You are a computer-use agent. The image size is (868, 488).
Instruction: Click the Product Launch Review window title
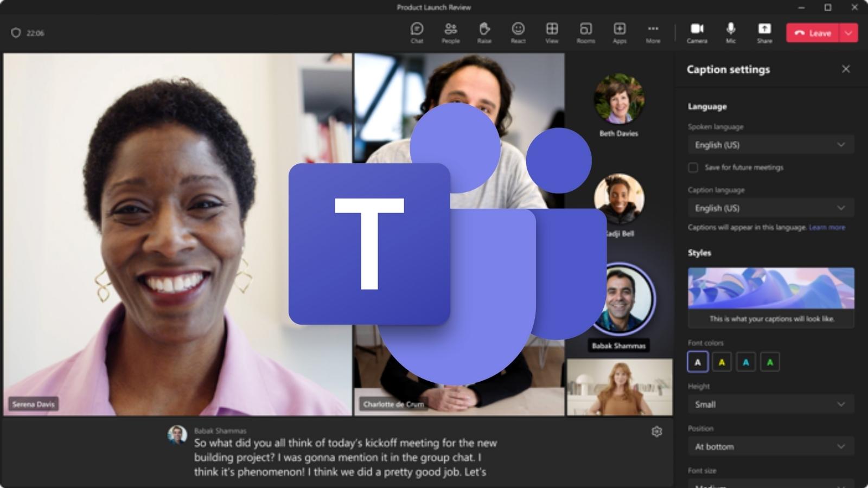click(x=433, y=7)
